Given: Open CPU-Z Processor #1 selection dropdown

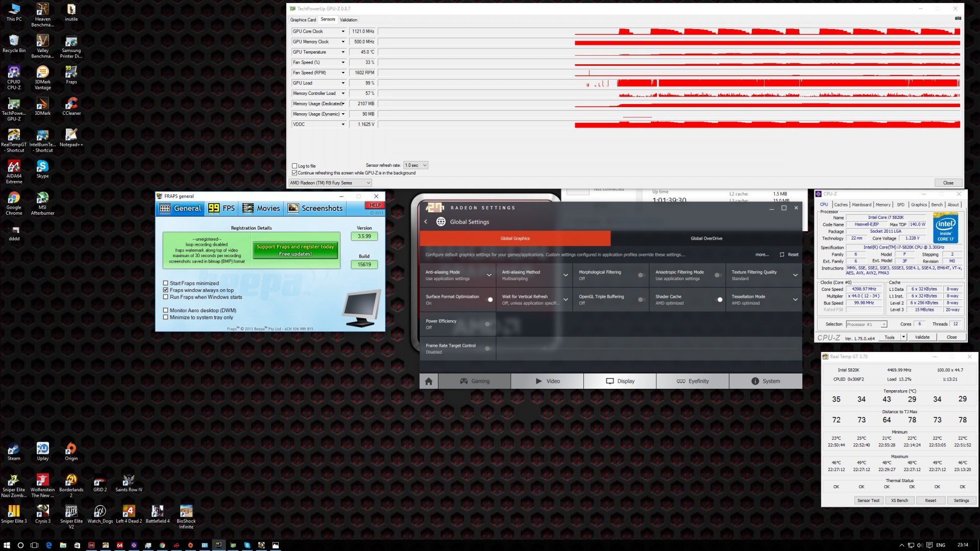Looking at the screenshot, I should coord(866,324).
